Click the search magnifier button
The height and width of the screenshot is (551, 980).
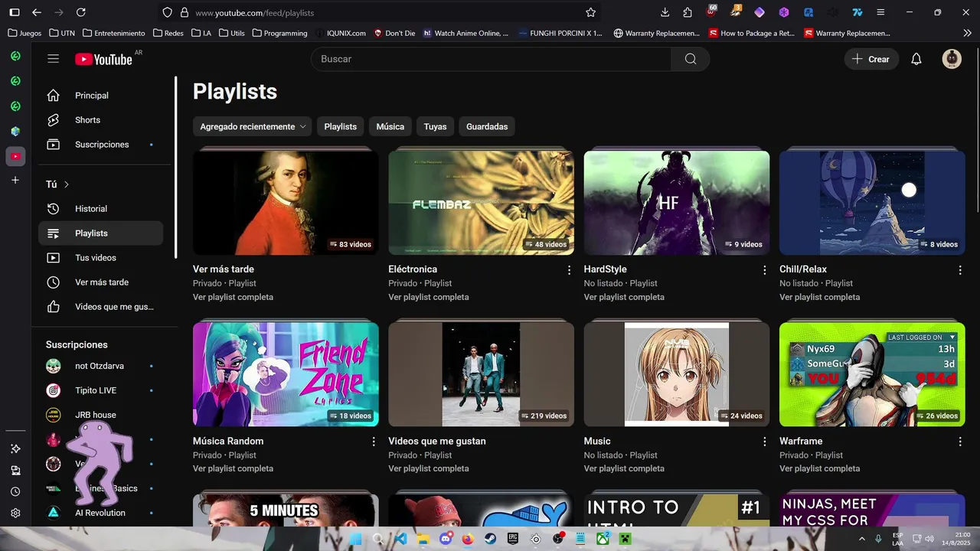[691, 59]
